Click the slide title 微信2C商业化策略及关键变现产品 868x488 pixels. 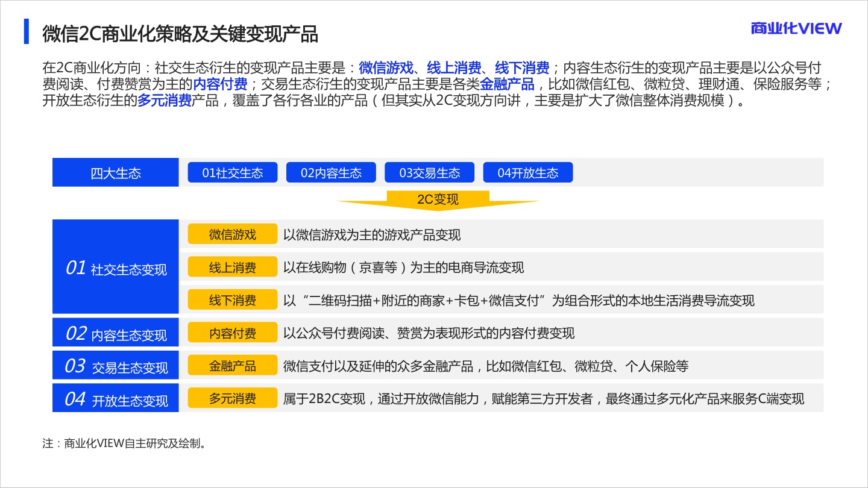pyautogui.click(x=180, y=34)
